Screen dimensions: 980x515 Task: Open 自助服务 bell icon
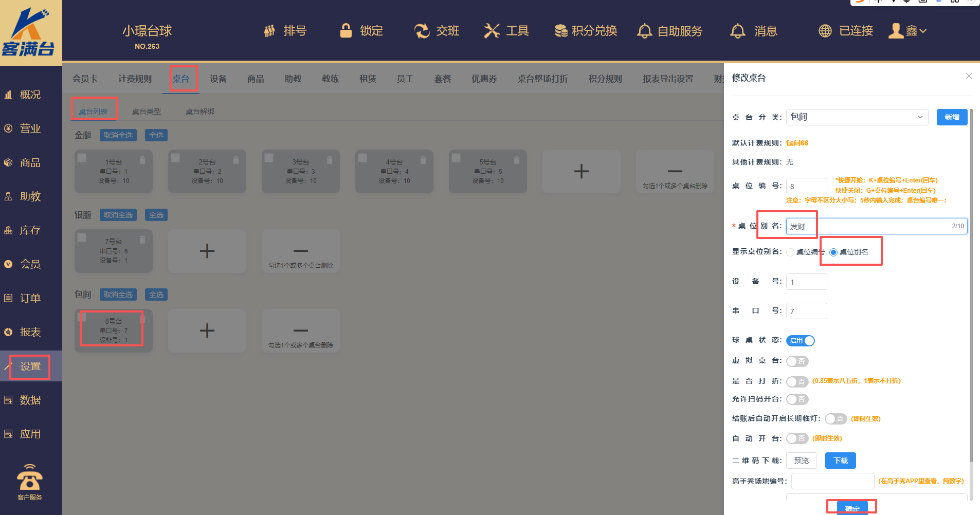pyautogui.click(x=644, y=31)
